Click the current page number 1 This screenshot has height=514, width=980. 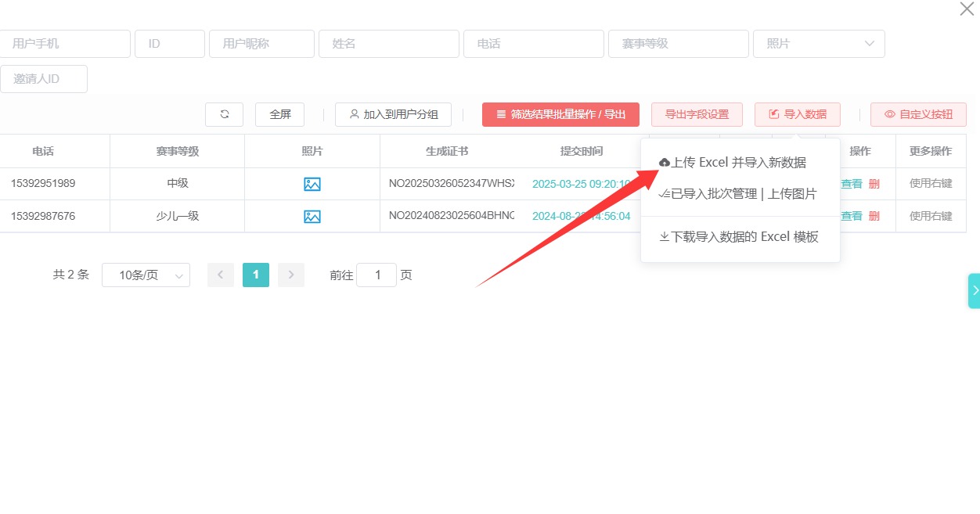(x=256, y=275)
